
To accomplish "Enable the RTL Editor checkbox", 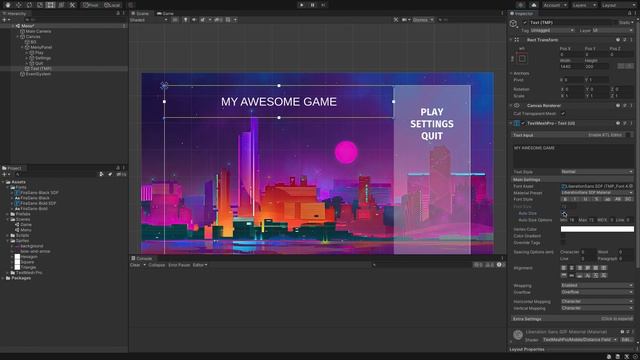I will pos(629,135).
